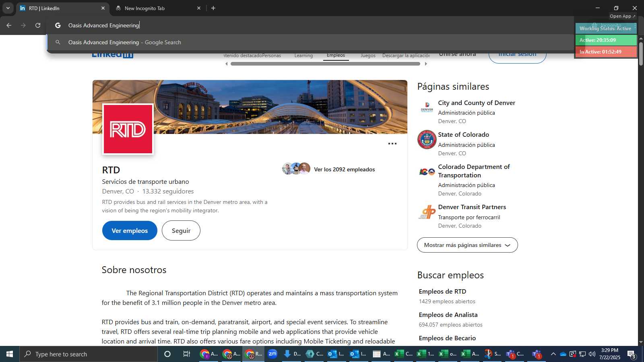
Task: Click the Iniciar sesión button
Action: pos(517,54)
